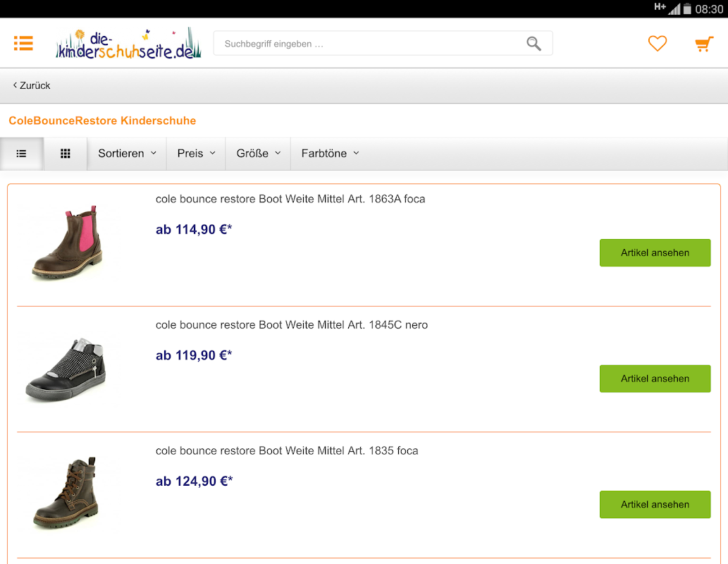The height and width of the screenshot is (564, 728).
Task: Click heading ColeBounceRestore Kinderschuhe
Action: coord(102,121)
